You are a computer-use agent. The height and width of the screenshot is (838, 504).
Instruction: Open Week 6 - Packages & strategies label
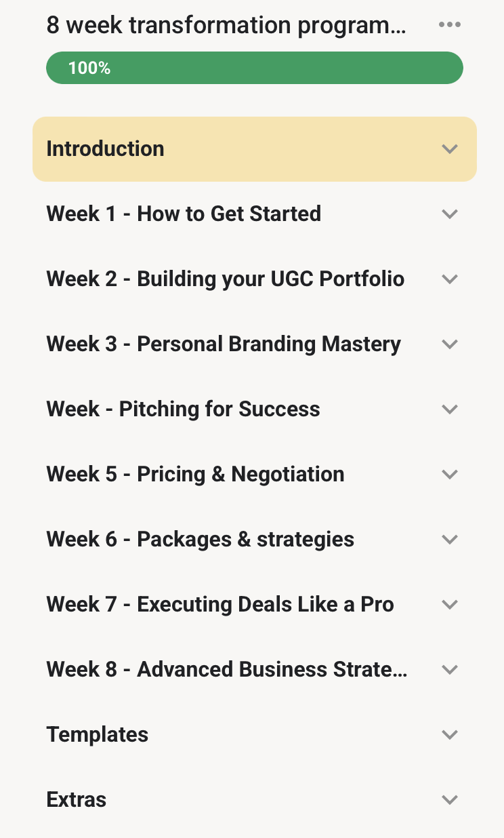coord(201,539)
